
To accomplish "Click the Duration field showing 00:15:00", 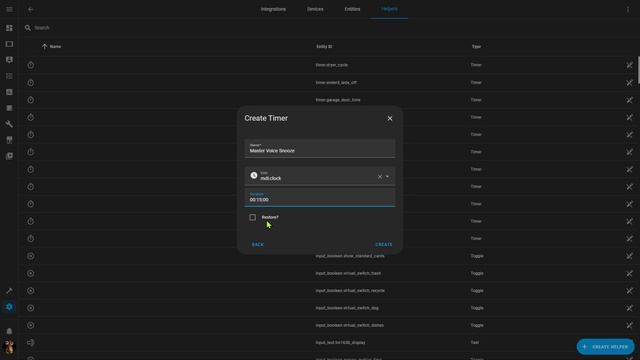I will pyautogui.click(x=320, y=197).
